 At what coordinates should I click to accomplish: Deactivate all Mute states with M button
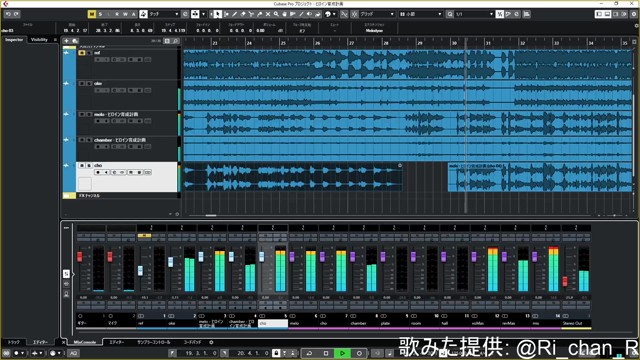pyautogui.click(x=92, y=14)
